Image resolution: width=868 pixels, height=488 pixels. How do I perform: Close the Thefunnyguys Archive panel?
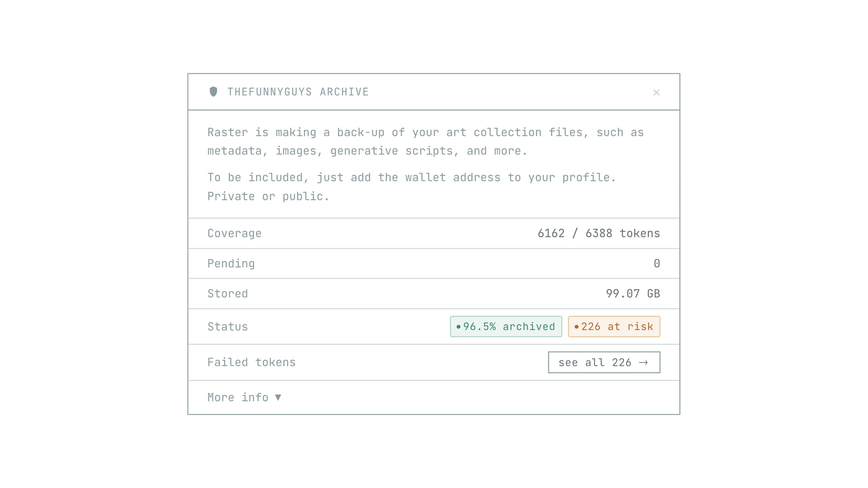click(x=656, y=93)
